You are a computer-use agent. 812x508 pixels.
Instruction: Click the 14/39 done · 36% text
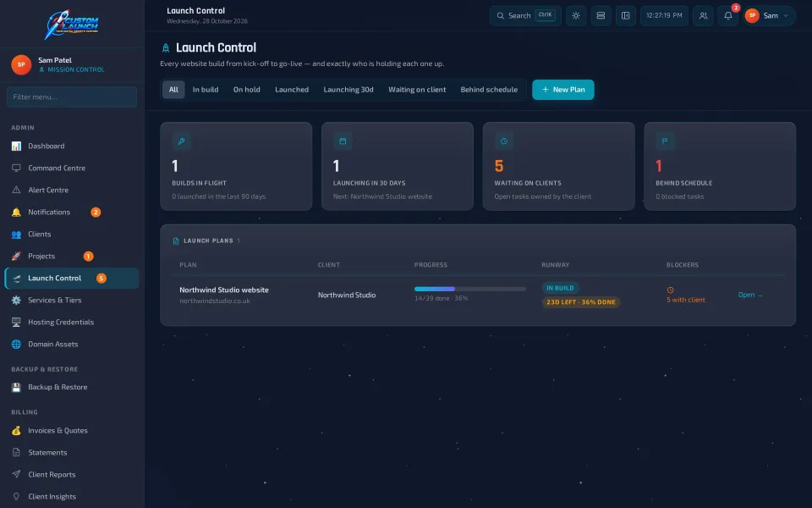click(441, 299)
